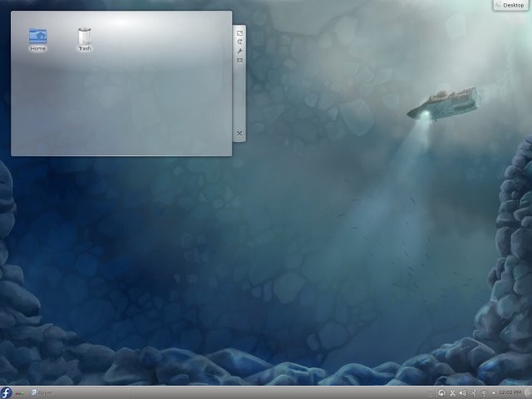Toggle the Bluetooth tray icon

tap(473, 392)
